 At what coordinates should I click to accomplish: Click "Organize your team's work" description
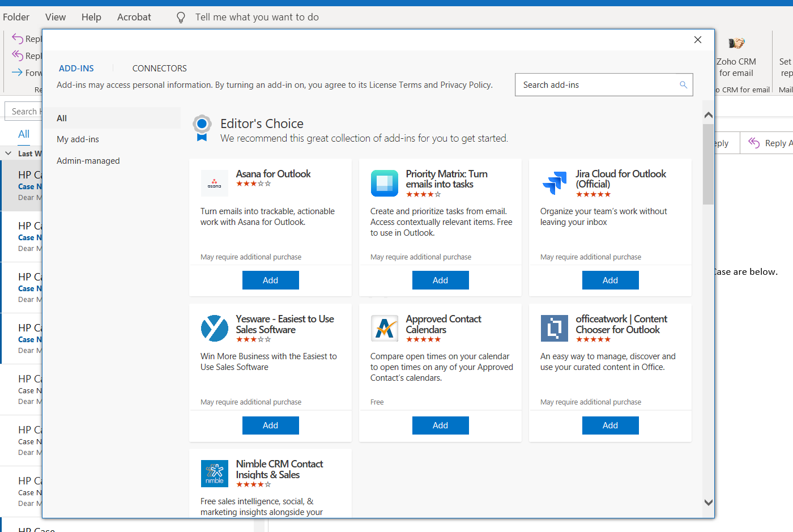coord(604,216)
